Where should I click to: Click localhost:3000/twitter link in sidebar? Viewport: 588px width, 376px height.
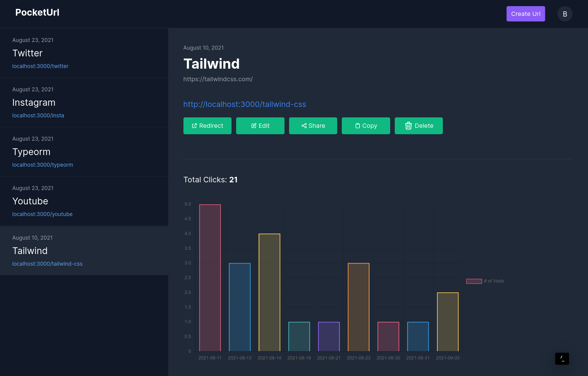coord(40,66)
